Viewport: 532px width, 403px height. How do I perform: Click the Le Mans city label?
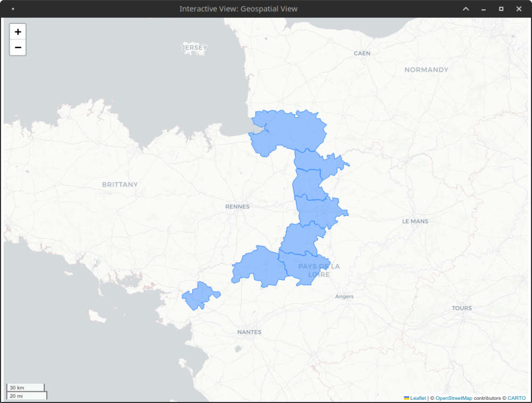pos(415,221)
